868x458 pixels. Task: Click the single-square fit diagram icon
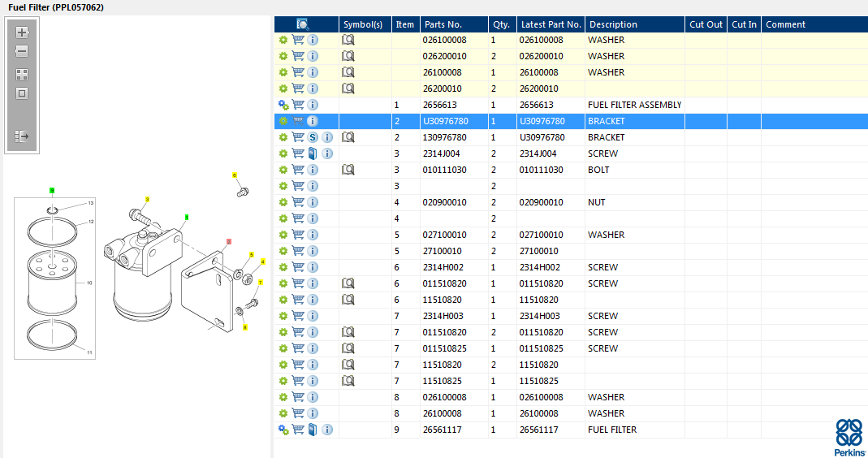pos(22,93)
